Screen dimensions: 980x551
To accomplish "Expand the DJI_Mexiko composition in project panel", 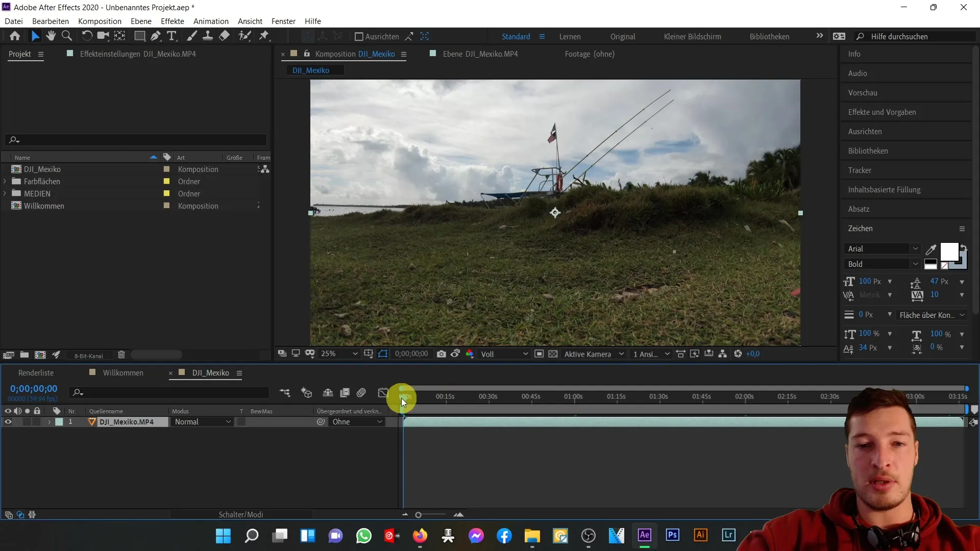I will point(5,169).
